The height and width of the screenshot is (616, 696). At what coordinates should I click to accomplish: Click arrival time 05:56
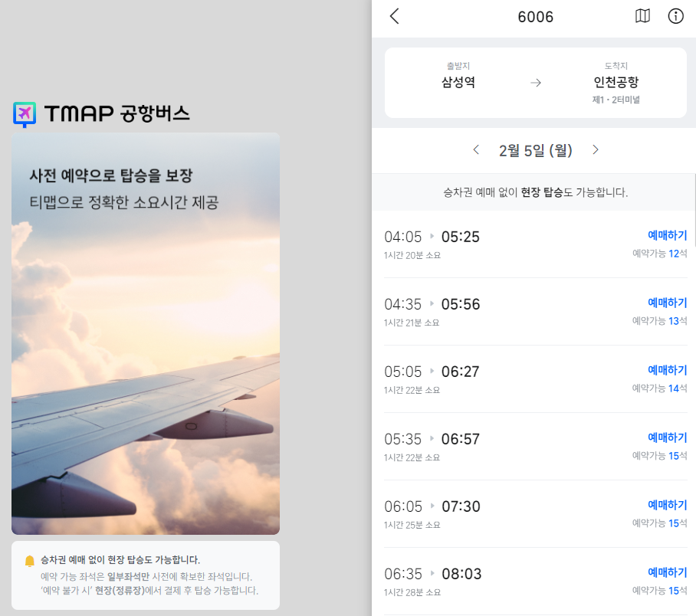point(461,304)
